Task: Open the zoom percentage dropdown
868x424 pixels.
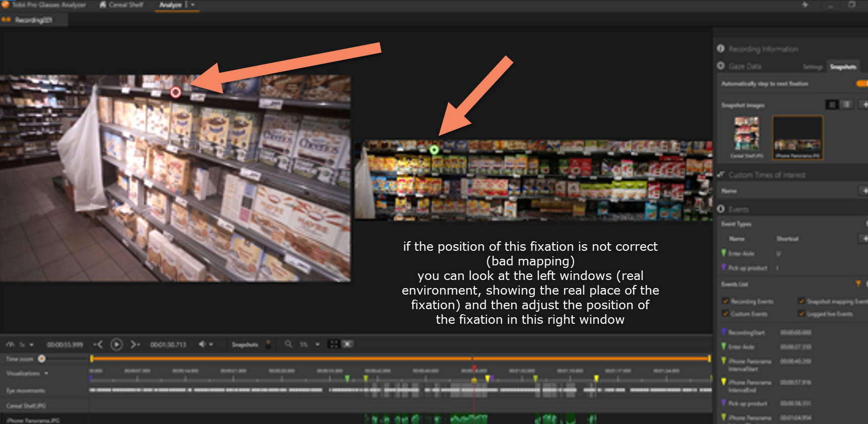Action: 318,344
